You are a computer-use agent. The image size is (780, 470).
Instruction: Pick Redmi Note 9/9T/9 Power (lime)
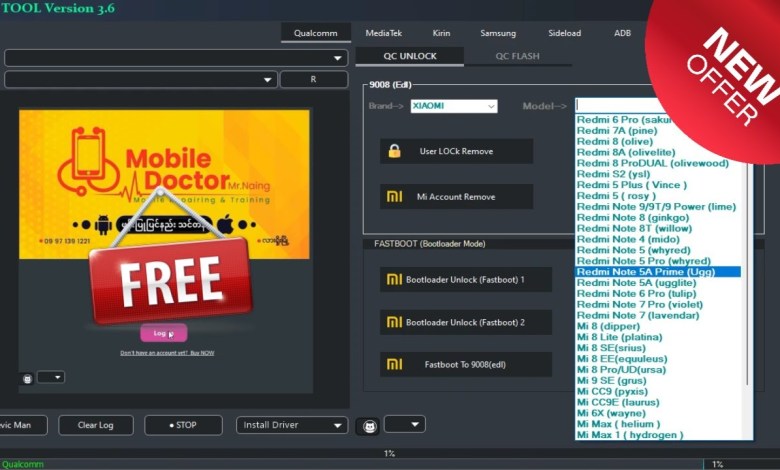coord(656,207)
